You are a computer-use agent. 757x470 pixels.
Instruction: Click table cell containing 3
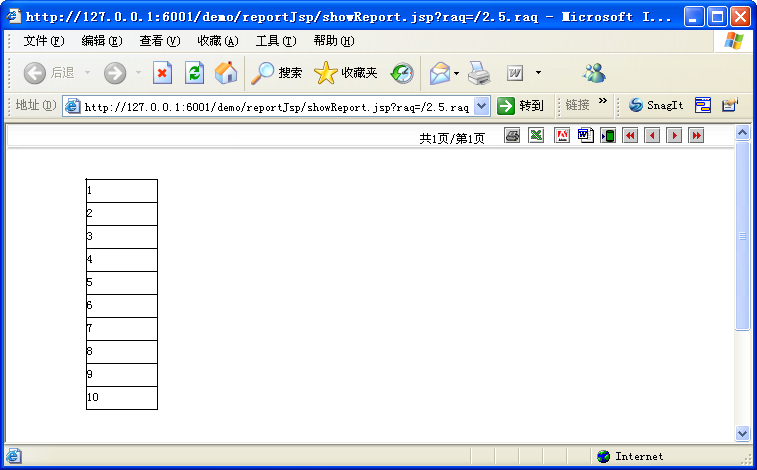(122, 237)
